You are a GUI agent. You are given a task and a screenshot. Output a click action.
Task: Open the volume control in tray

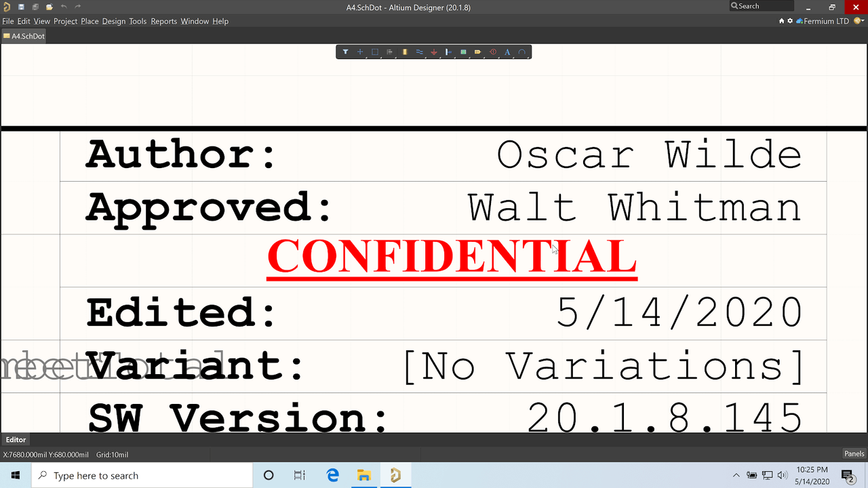(783, 475)
